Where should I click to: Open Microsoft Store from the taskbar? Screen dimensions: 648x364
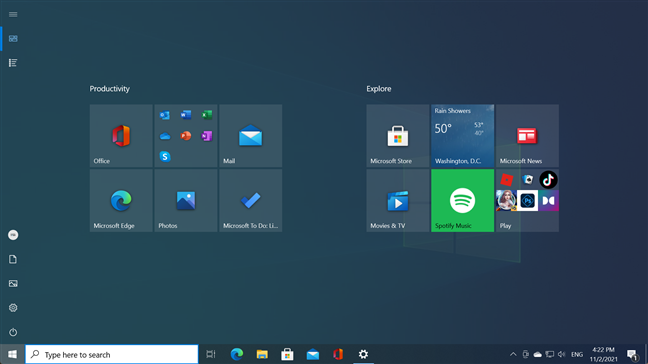287,354
